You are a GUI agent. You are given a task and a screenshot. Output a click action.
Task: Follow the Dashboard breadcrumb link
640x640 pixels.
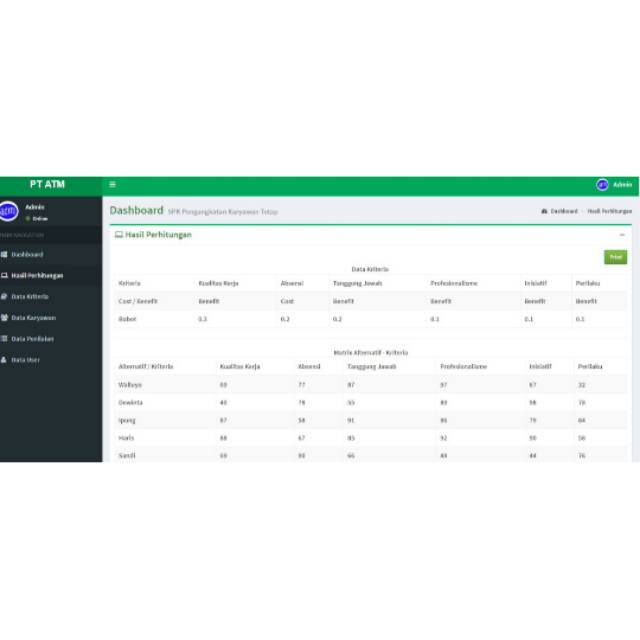[x=564, y=211]
